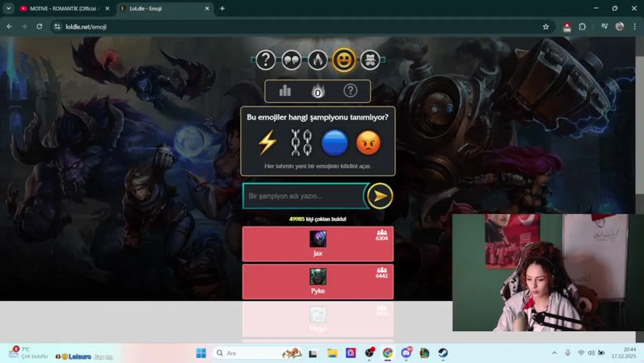The image size is (644, 363).
Task: Open File Explorer from the taskbar
Action: pyautogui.click(x=332, y=353)
